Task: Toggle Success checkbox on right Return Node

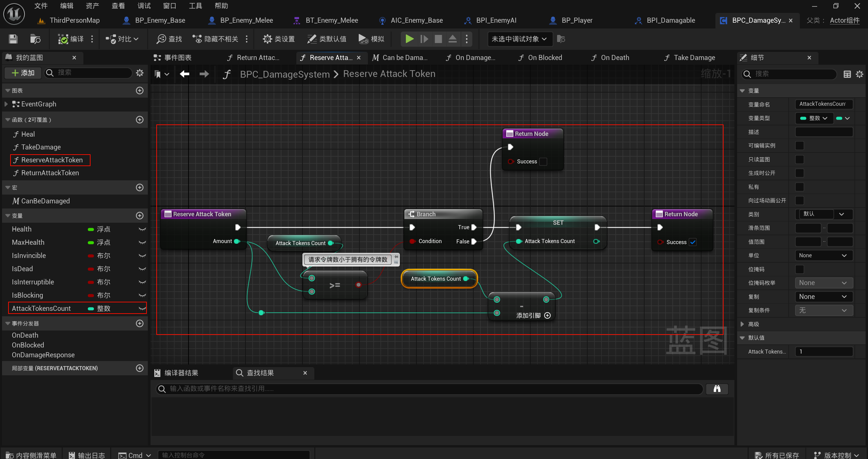Action: pos(693,242)
